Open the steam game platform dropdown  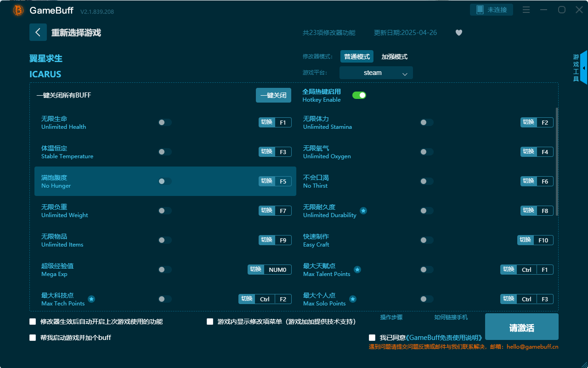376,73
